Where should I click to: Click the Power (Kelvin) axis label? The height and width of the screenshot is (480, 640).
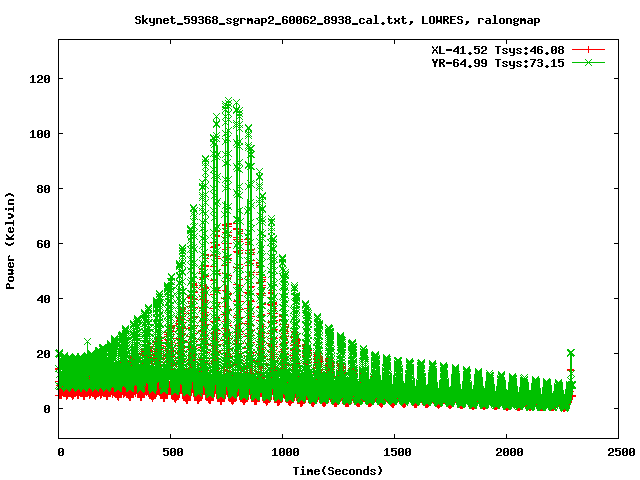(10, 241)
